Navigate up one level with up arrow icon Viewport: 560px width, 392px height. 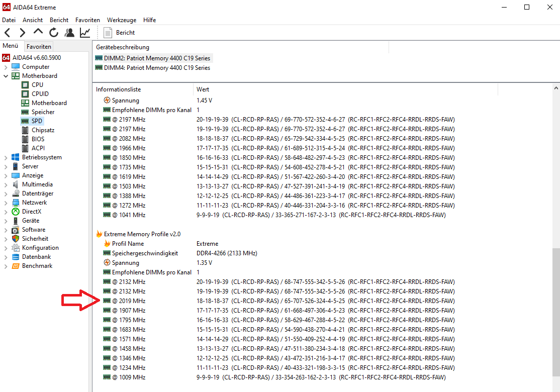click(38, 32)
